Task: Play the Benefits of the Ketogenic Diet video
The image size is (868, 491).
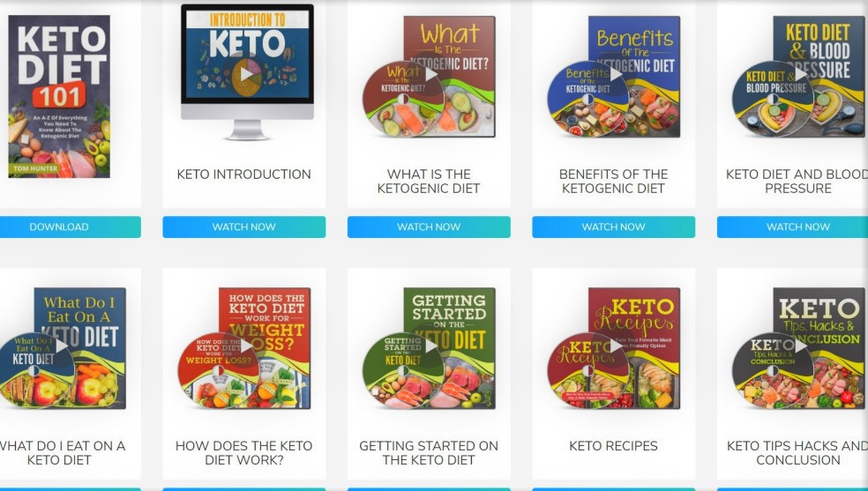Action: [616, 73]
